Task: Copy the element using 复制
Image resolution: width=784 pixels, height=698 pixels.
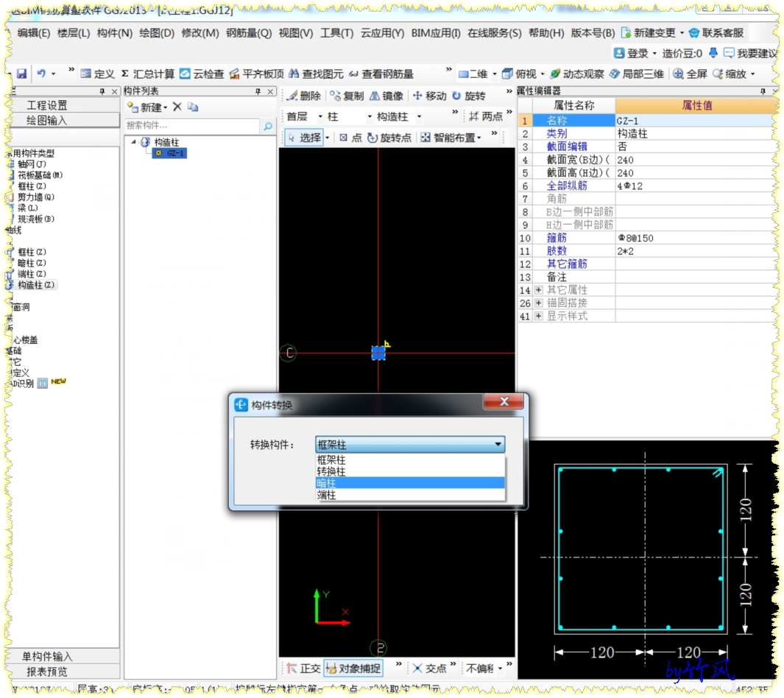Action: point(347,96)
